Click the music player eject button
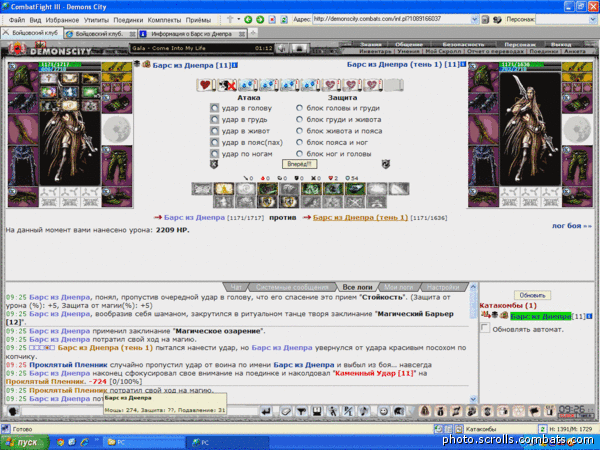This screenshot has height=450, width=600. click(300, 48)
